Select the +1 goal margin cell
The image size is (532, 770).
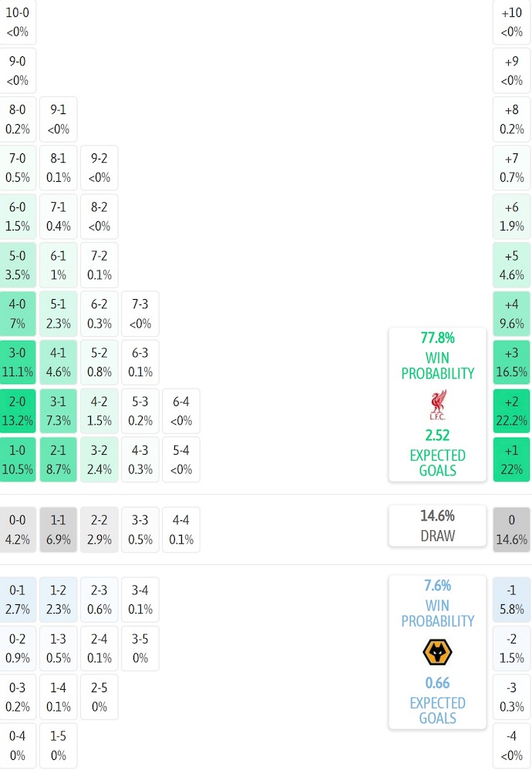pos(512,459)
